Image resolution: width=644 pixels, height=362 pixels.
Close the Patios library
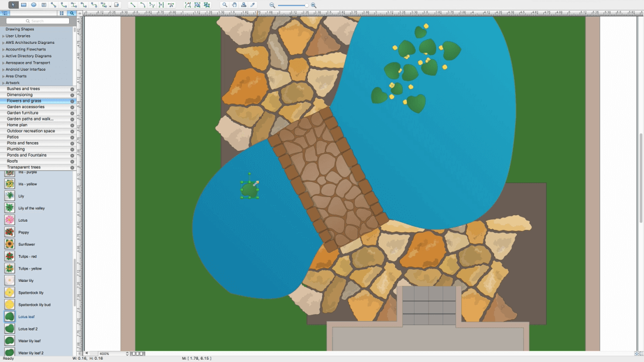[72, 137]
